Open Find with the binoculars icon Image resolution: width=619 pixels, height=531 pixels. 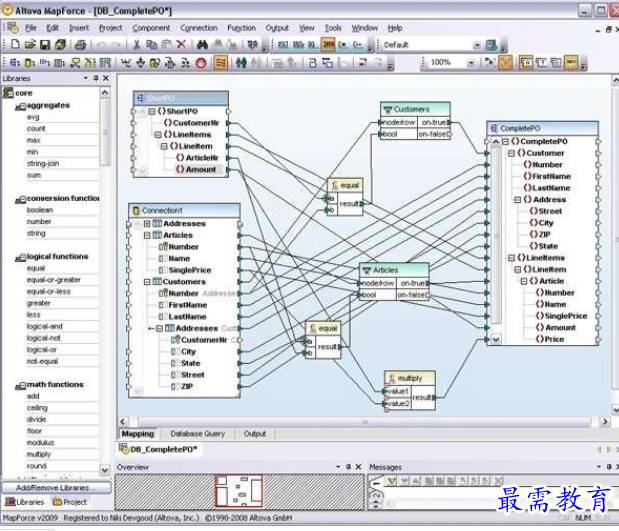tap(203, 45)
